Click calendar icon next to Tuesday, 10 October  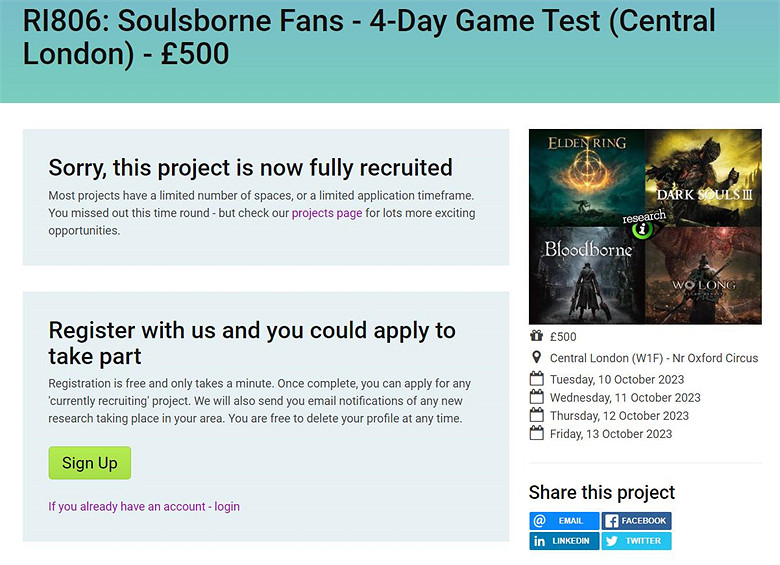[x=536, y=379]
